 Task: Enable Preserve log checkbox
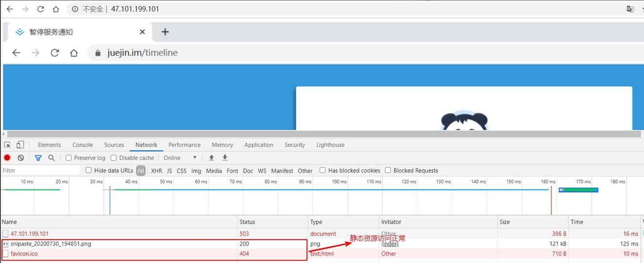[x=69, y=158]
